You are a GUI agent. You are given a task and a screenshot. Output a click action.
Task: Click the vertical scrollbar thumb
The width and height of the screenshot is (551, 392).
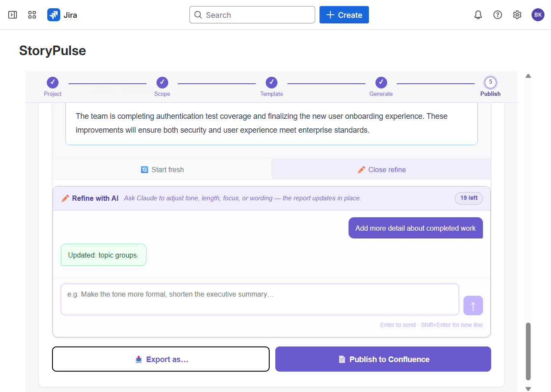(528, 352)
